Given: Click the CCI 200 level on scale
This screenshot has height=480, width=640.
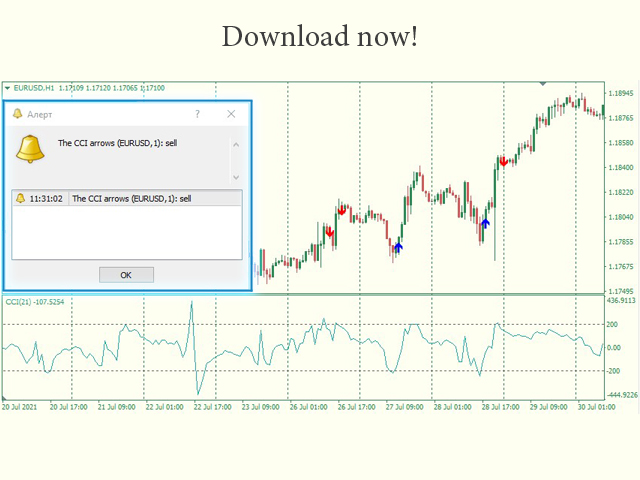Looking at the screenshot, I should 612,325.
